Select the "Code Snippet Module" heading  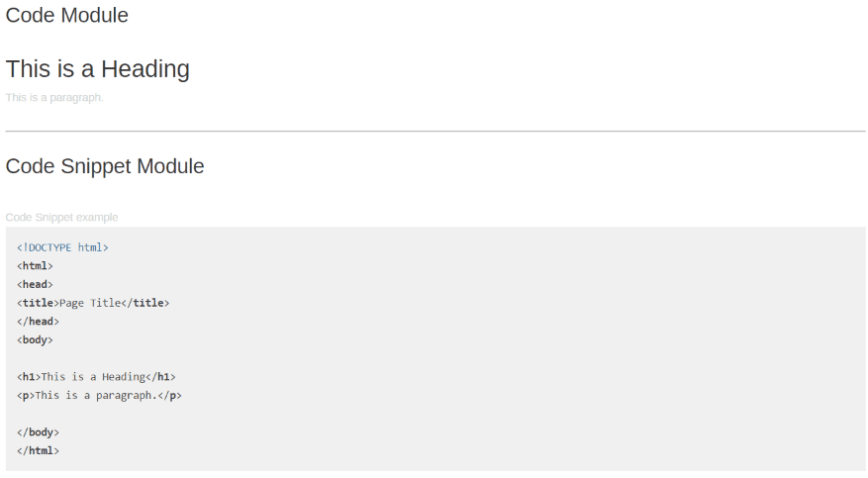(x=105, y=166)
